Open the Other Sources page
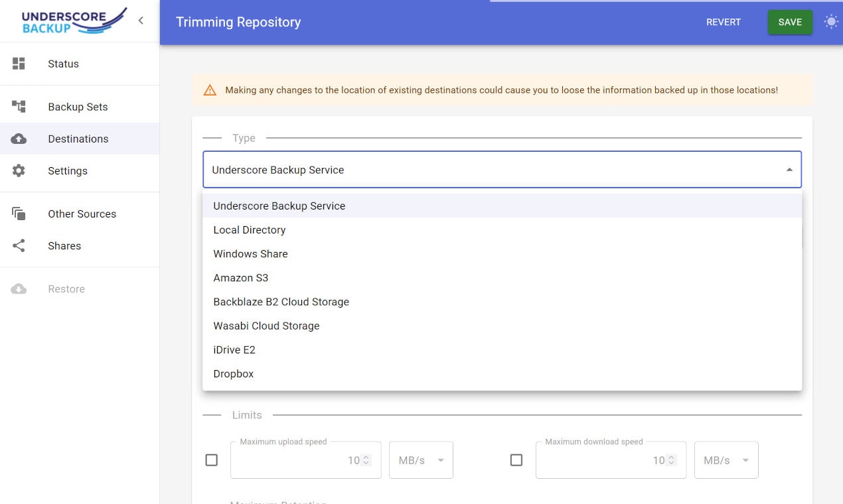The width and height of the screenshot is (843, 504). coord(80,214)
